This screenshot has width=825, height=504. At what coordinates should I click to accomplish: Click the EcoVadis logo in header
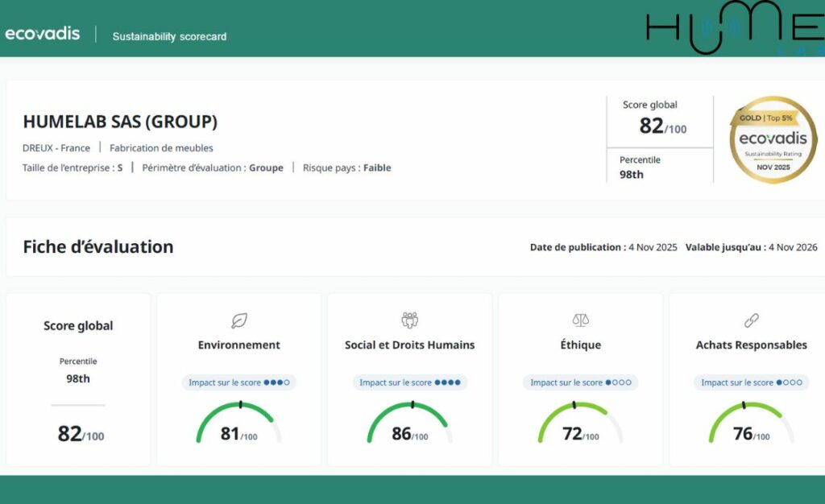(43, 34)
